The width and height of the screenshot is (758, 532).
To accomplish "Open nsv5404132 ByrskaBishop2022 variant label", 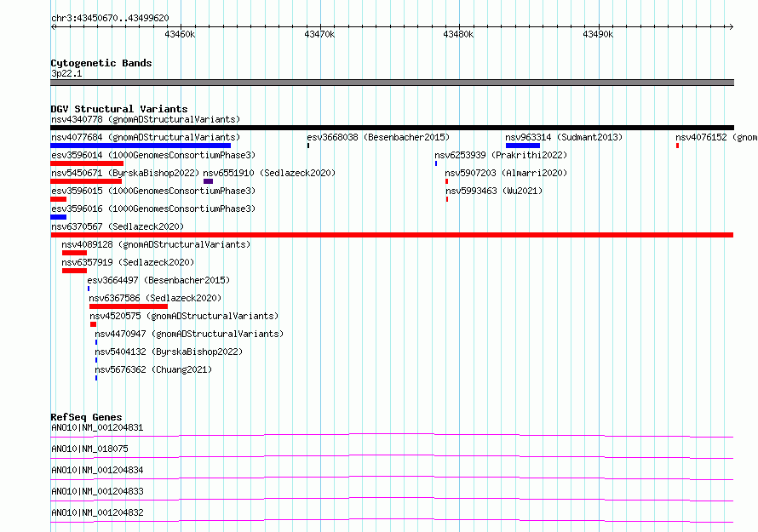I will [169, 352].
